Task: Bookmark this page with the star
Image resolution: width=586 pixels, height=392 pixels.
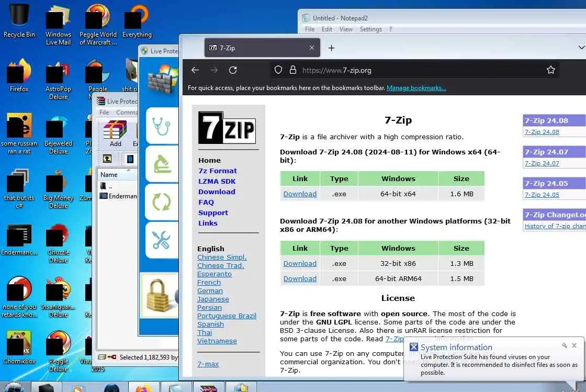Action: pyautogui.click(x=550, y=70)
